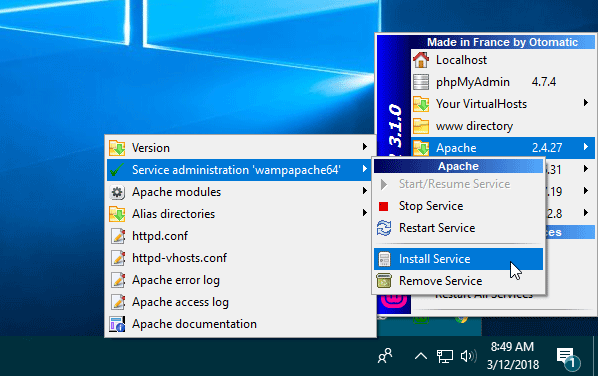The image size is (598, 376).
Task: Open the Apache documentation entry
Action: point(240,324)
